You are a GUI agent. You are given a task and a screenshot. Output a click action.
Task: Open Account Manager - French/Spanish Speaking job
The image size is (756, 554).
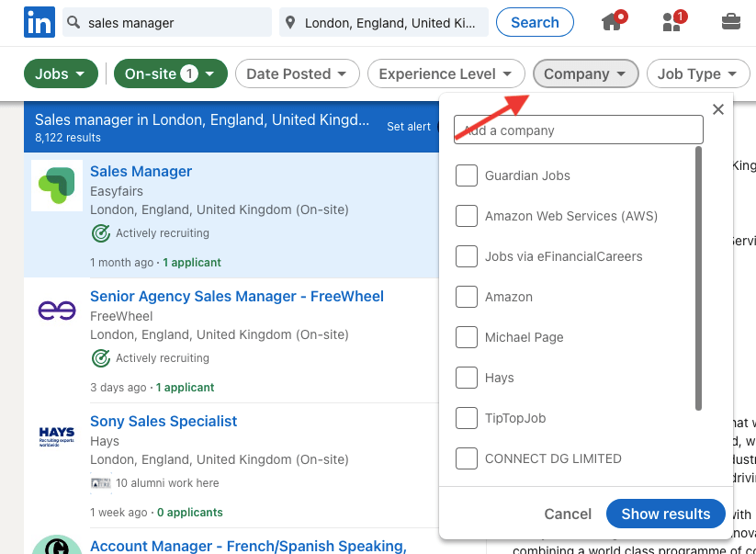click(248, 546)
